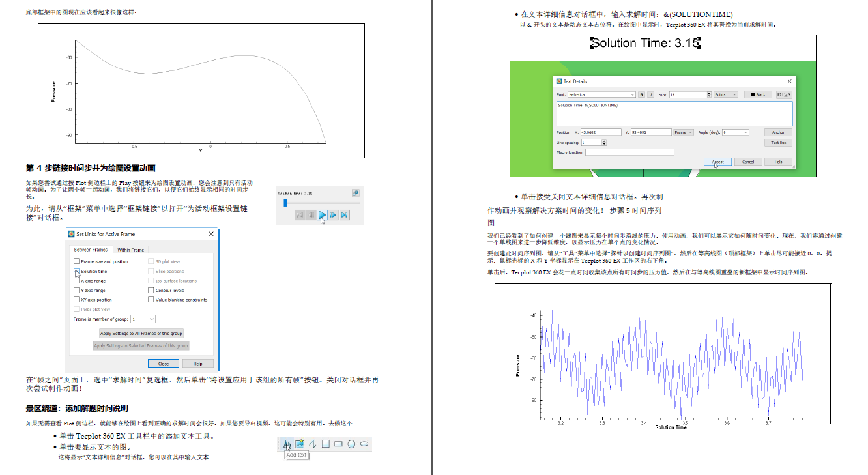This screenshot has height=475, width=868.
Task: Select the polyline drawing tool icon
Action: [313, 444]
